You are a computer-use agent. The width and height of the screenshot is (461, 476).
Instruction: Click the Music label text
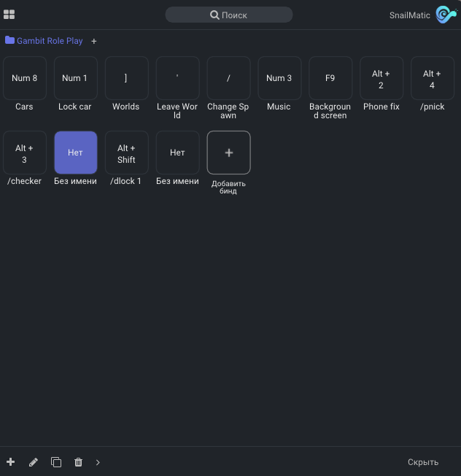279,107
